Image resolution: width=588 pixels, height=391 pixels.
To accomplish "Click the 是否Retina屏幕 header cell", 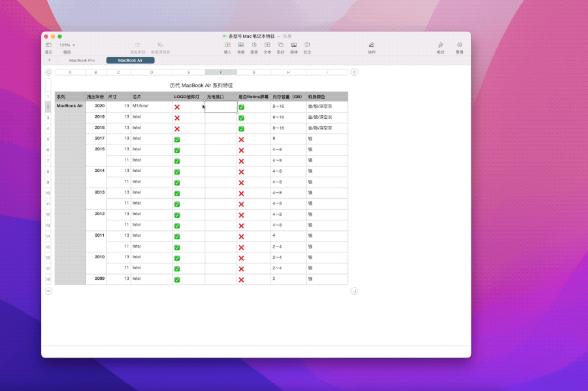I will tap(254, 96).
